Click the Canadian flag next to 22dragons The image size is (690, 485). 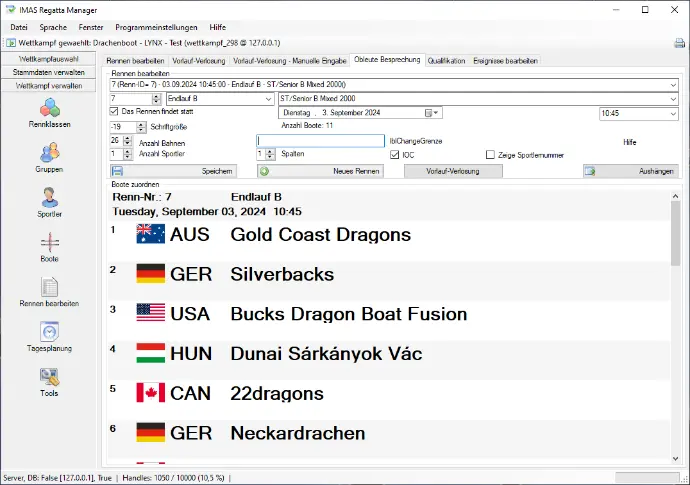[x=150, y=393]
